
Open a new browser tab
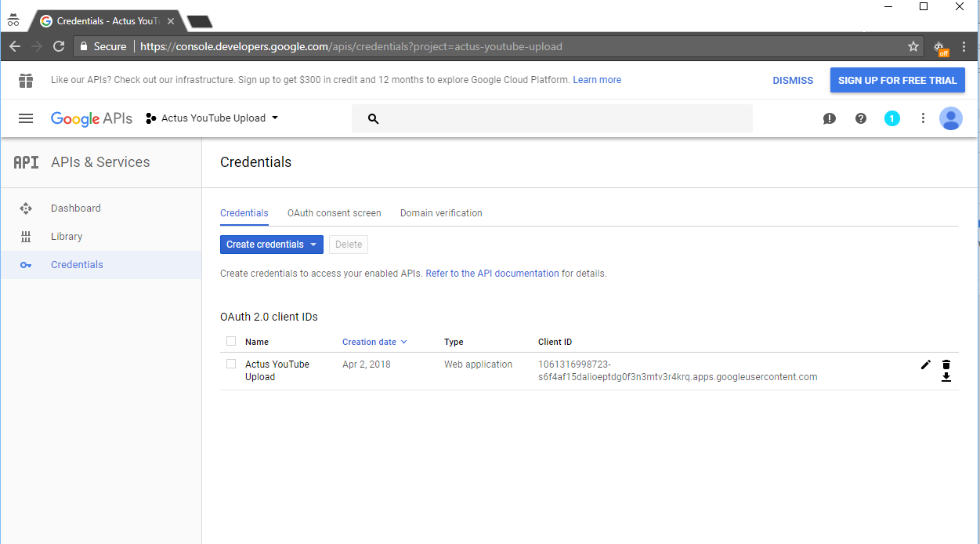(x=200, y=22)
